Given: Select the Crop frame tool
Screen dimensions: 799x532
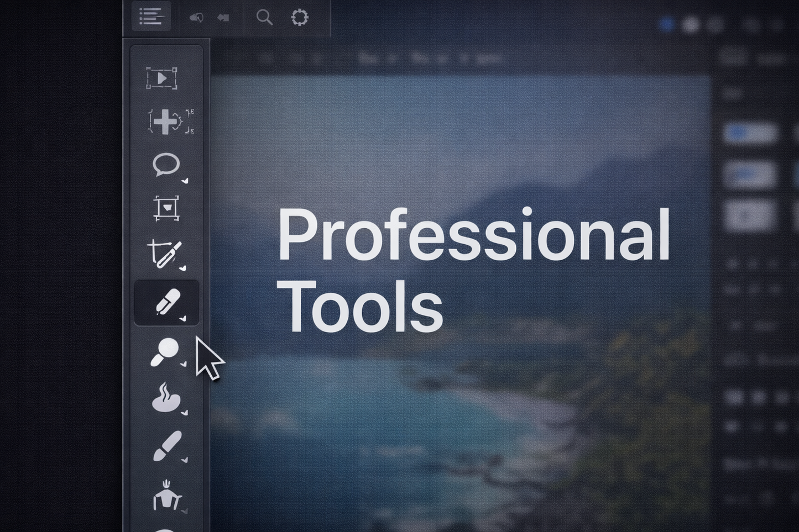Looking at the screenshot, I should tap(166, 208).
